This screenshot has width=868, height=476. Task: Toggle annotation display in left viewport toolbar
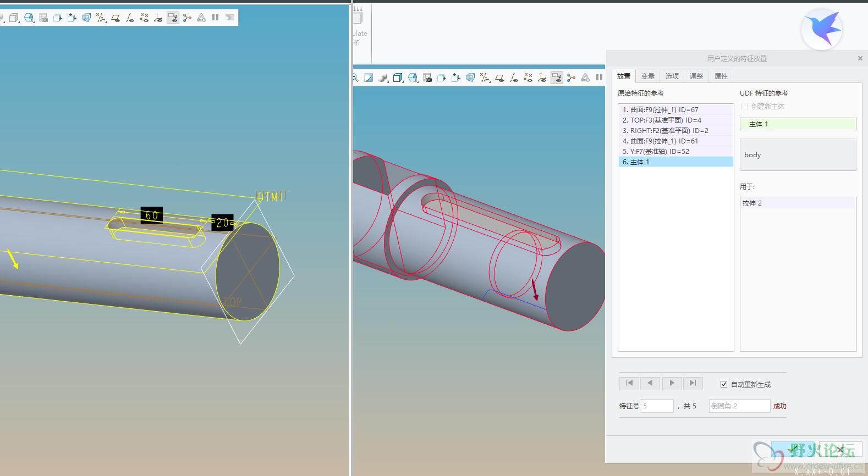tap(173, 18)
